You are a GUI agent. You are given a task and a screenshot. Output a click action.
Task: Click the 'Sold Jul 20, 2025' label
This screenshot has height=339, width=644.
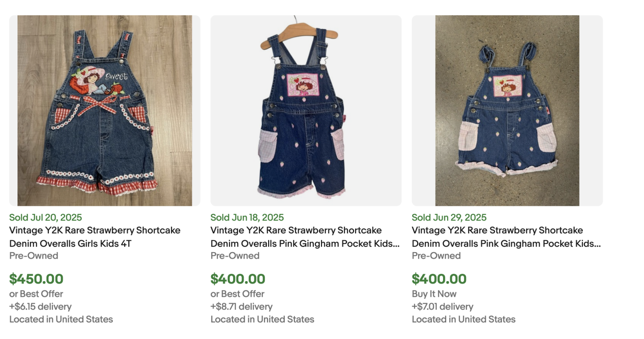[x=46, y=218]
